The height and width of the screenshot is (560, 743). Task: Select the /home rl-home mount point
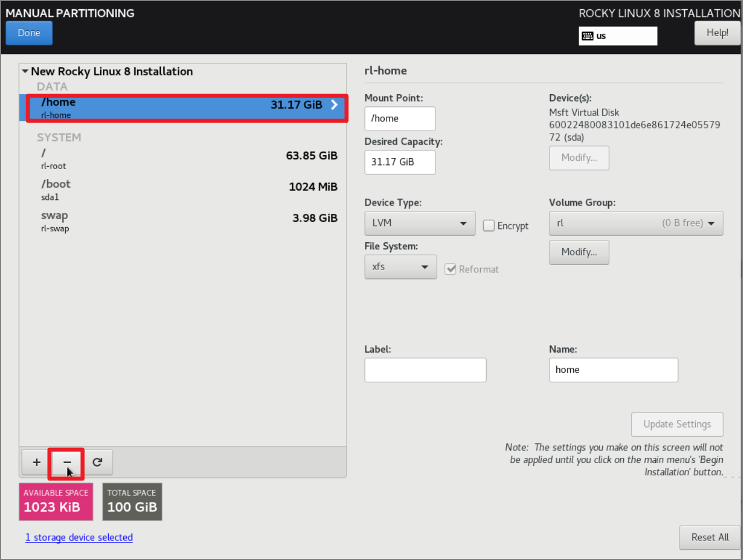(x=183, y=108)
